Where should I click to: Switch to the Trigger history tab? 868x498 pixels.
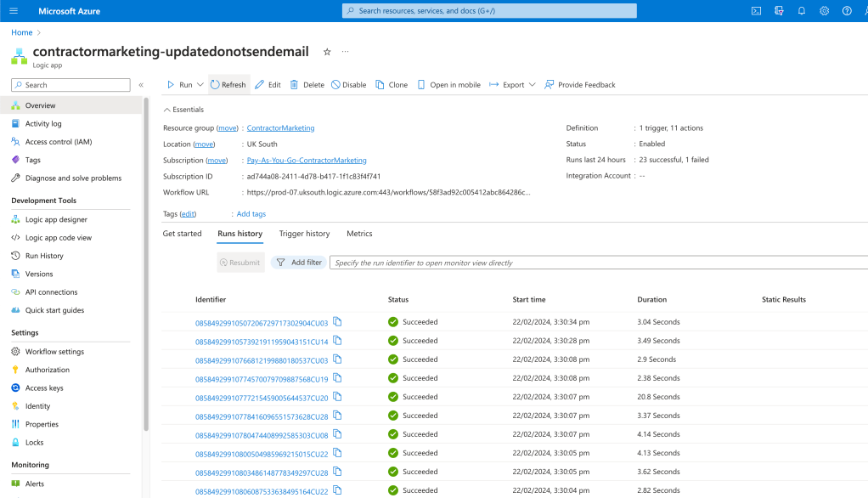tap(304, 234)
